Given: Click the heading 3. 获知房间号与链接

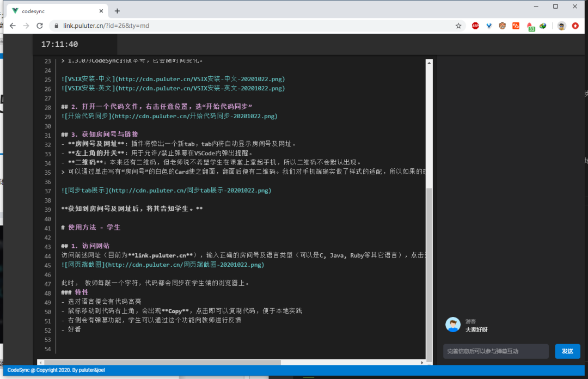Looking at the screenshot, I should 100,135.
